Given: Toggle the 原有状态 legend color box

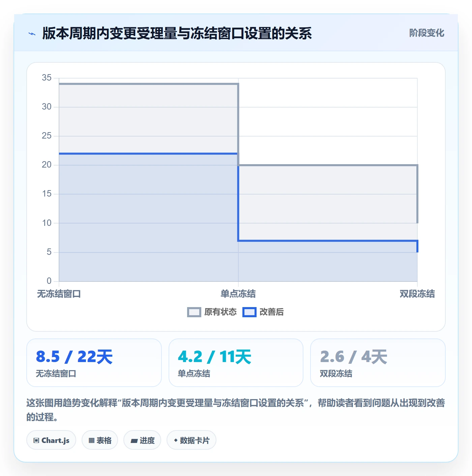Looking at the screenshot, I should 194,312.
